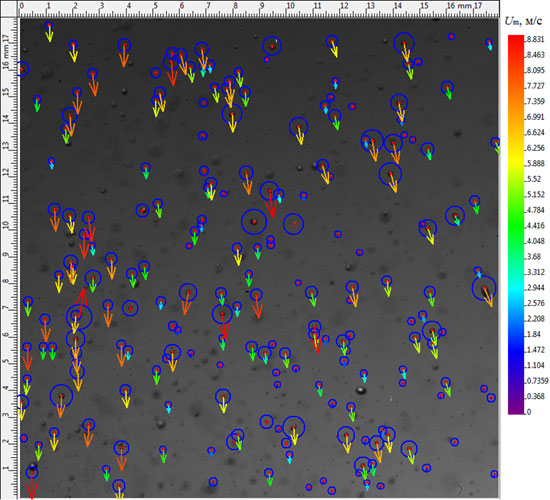Viewport: 550px width, 500px height.
Task: Click the corner box where both rulers meet
Action: click(9, 8)
